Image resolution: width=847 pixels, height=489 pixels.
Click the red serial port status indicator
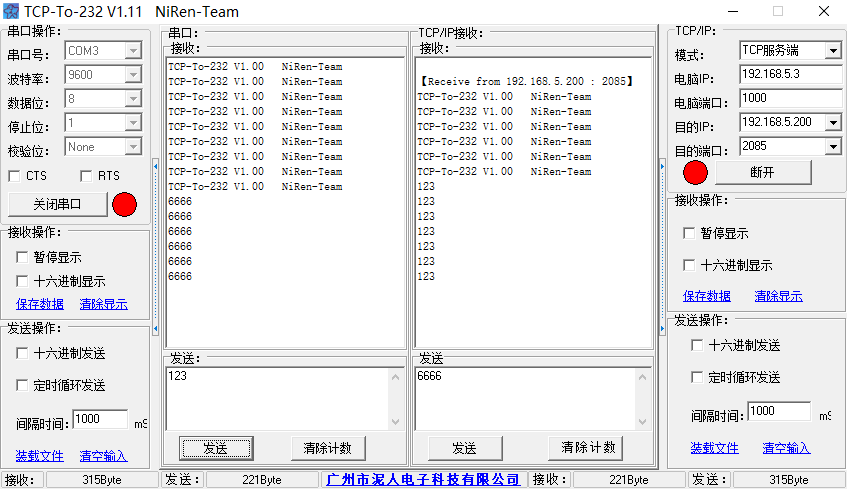[x=124, y=204]
